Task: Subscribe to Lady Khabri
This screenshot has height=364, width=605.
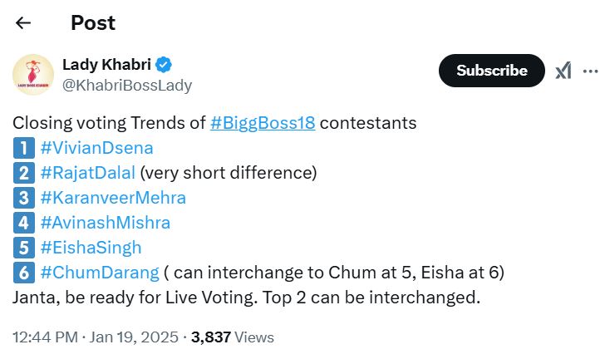Action: click(491, 71)
